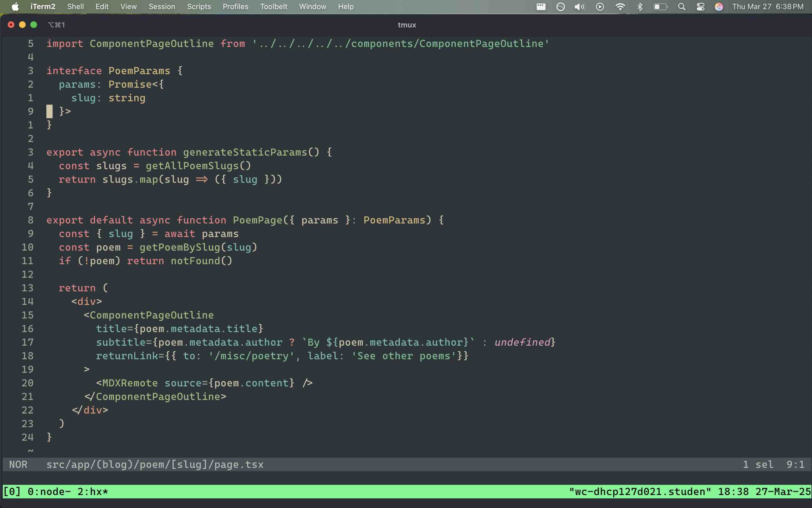Click 'PoemPage' in the default export line
This screenshot has height=508, width=812.
click(258, 220)
